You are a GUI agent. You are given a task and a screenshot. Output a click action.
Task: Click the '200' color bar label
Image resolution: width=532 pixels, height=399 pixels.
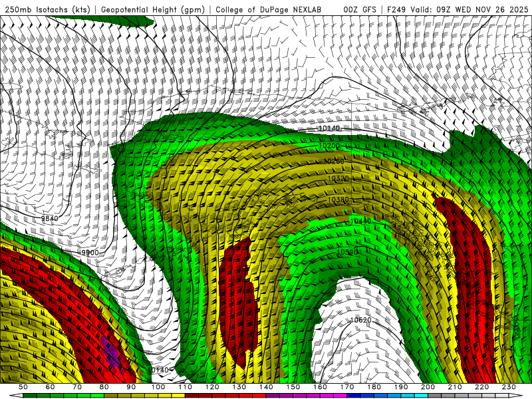click(x=428, y=387)
